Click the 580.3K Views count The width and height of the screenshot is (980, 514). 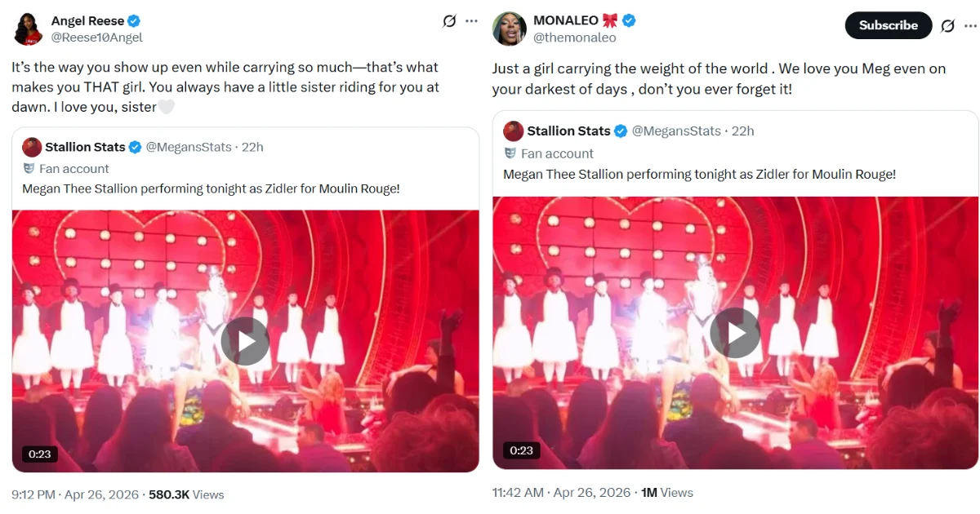(185, 494)
